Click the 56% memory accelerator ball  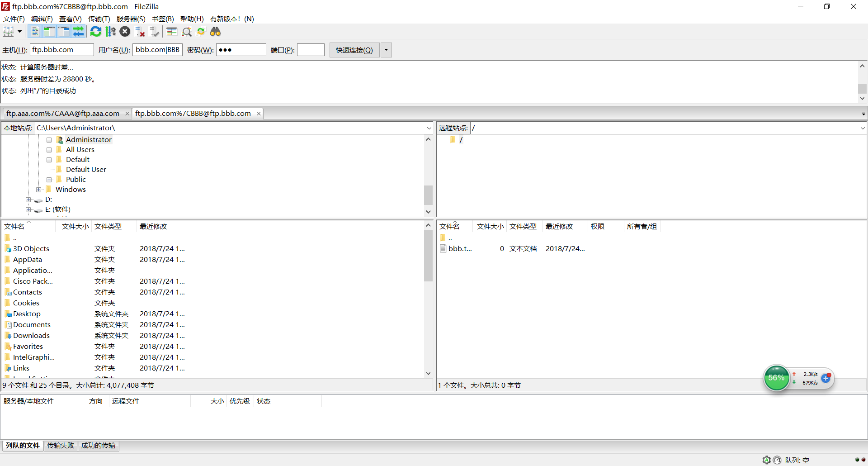tap(776, 378)
